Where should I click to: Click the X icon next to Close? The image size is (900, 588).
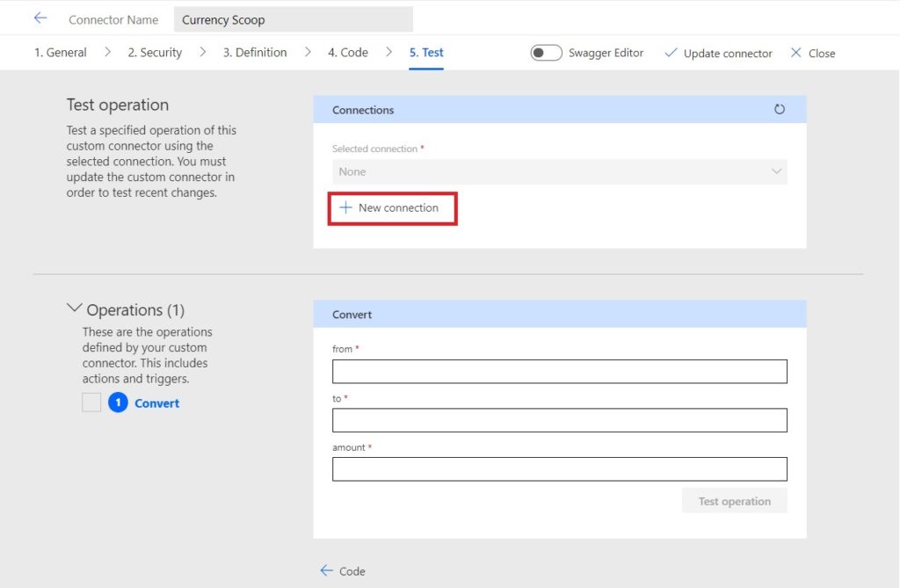pos(797,53)
